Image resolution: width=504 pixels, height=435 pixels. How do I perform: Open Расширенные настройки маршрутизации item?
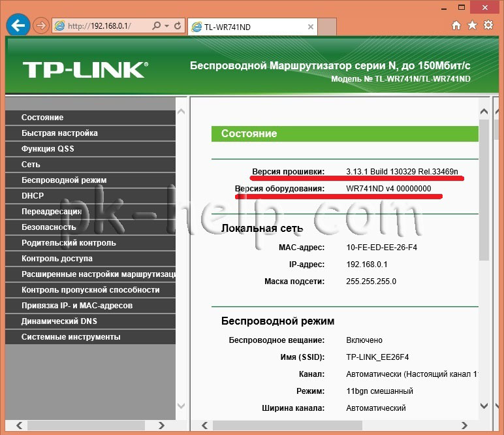[x=90, y=274]
